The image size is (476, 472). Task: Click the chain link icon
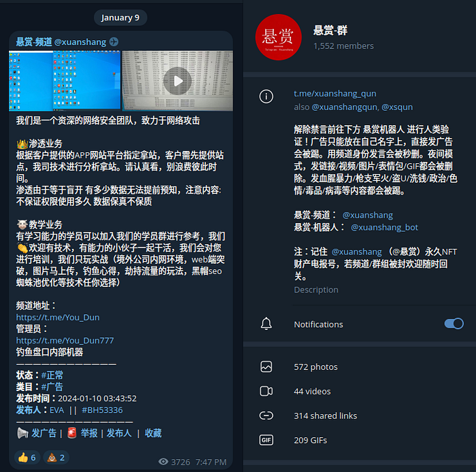click(267, 416)
